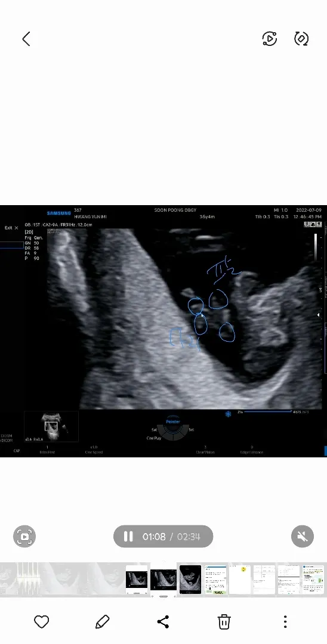Mark video as favorite with heart icon
Viewport: 327px width, 644px height.
[x=42, y=621]
